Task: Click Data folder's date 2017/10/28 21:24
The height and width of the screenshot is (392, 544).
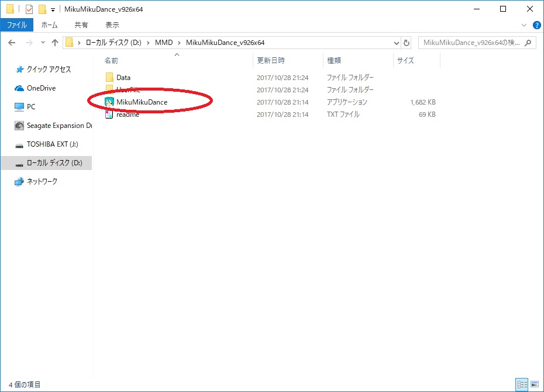Action: click(283, 78)
